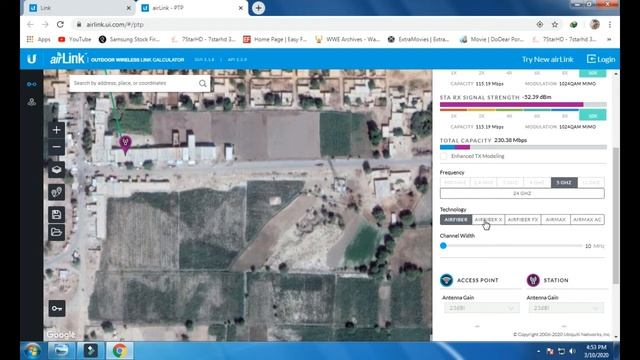Click the purple Station icon
Viewport: 640px width, 360px height.
click(533, 280)
